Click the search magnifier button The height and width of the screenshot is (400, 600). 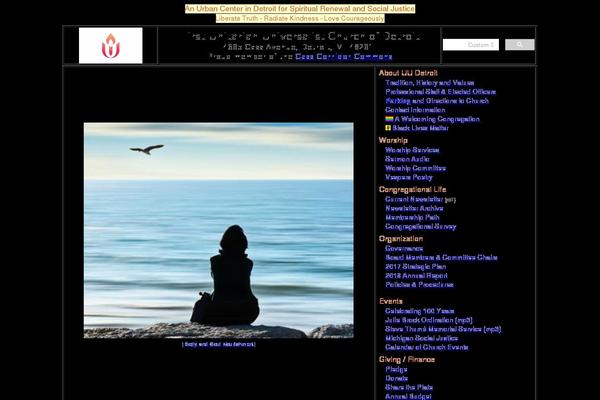[x=519, y=45]
